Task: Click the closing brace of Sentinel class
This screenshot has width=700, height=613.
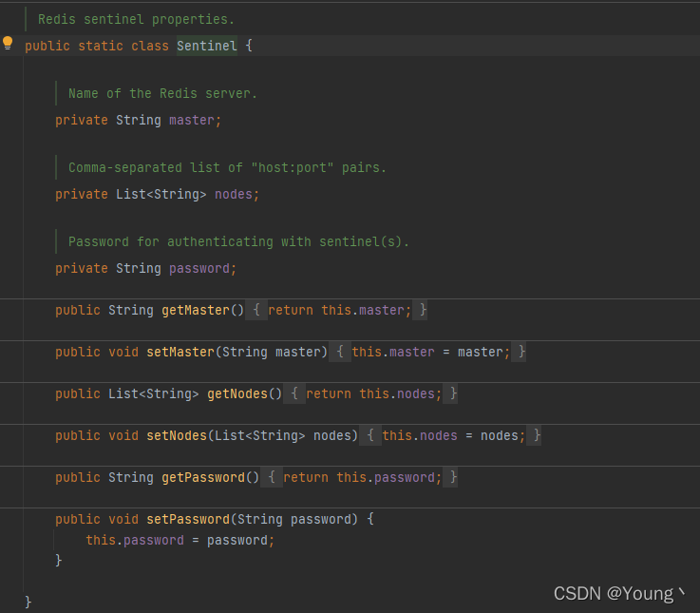Action: pyautogui.click(x=28, y=602)
